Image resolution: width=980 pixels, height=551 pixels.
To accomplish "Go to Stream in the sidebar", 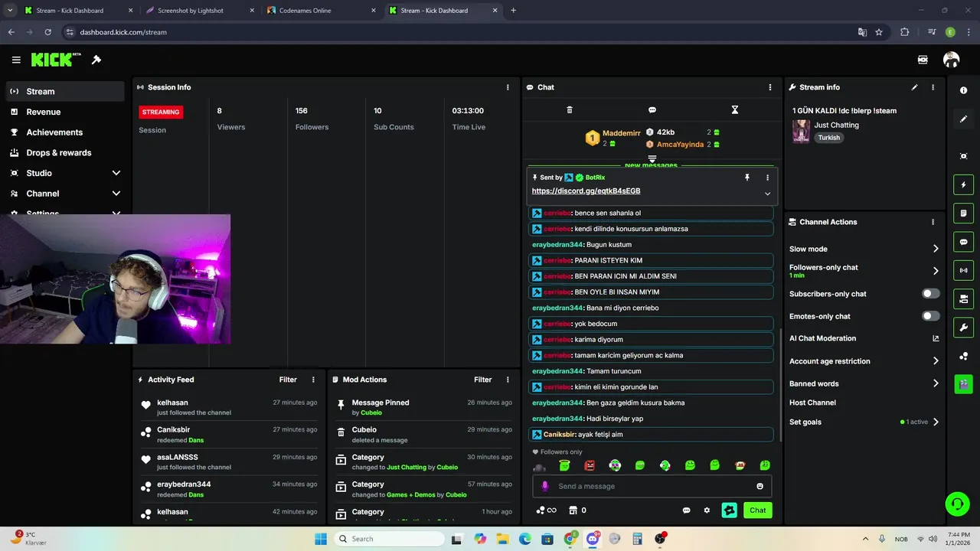I will point(65,91).
